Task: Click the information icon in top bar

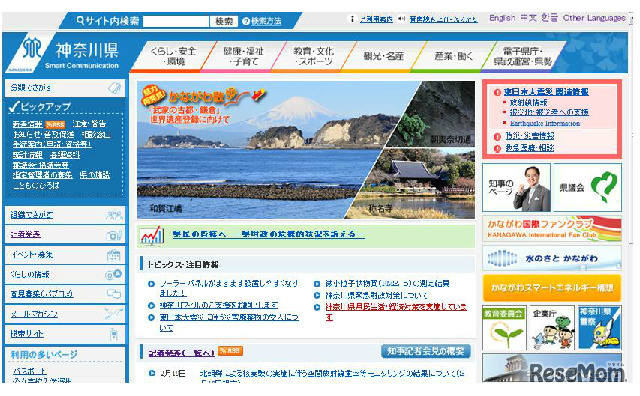Action: [352, 19]
